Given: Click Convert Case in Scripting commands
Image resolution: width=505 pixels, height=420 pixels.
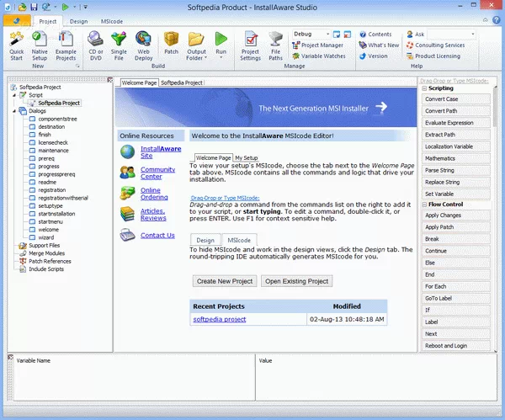Looking at the screenshot, I should [x=442, y=99].
